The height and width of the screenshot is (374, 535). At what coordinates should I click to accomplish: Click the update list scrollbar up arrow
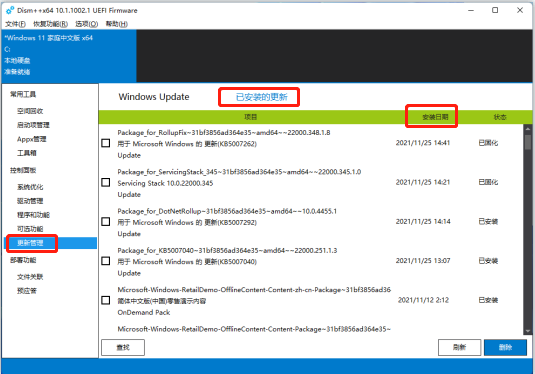[527, 129]
